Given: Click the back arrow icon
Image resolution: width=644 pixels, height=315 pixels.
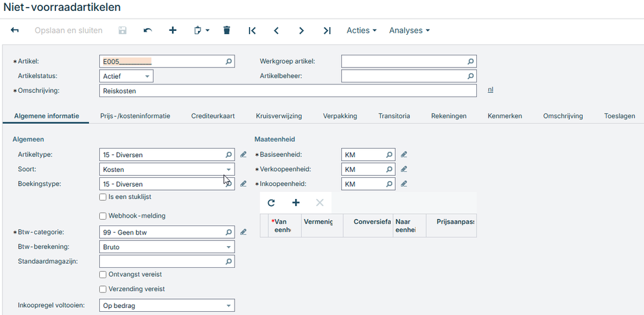Looking at the screenshot, I should [x=15, y=30].
